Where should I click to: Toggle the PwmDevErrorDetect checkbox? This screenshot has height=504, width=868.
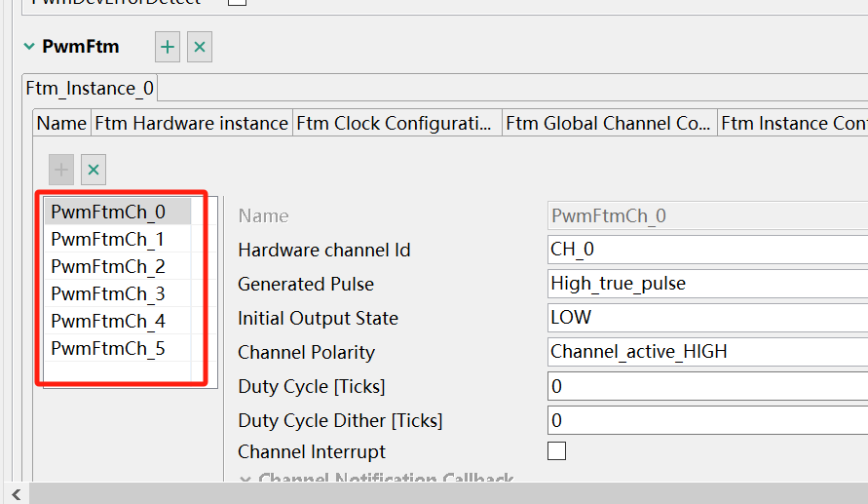237,3
